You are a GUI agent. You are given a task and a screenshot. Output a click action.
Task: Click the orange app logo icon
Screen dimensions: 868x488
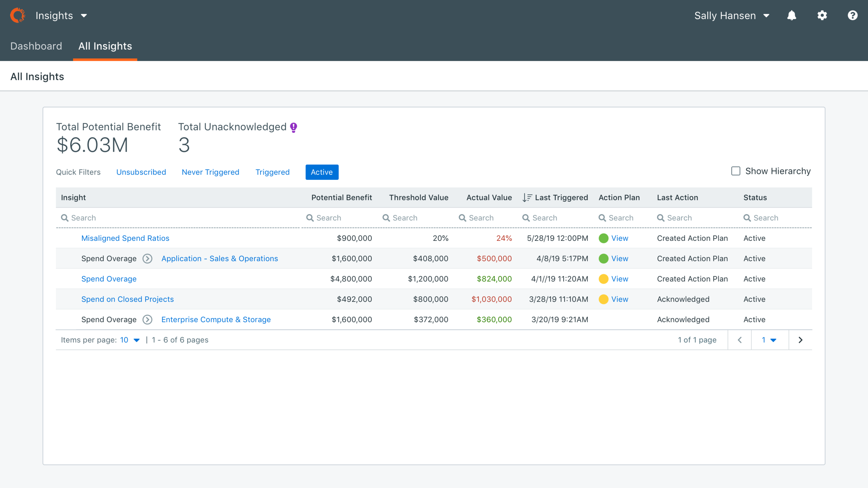pyautogui.click(x=18, y=16)
